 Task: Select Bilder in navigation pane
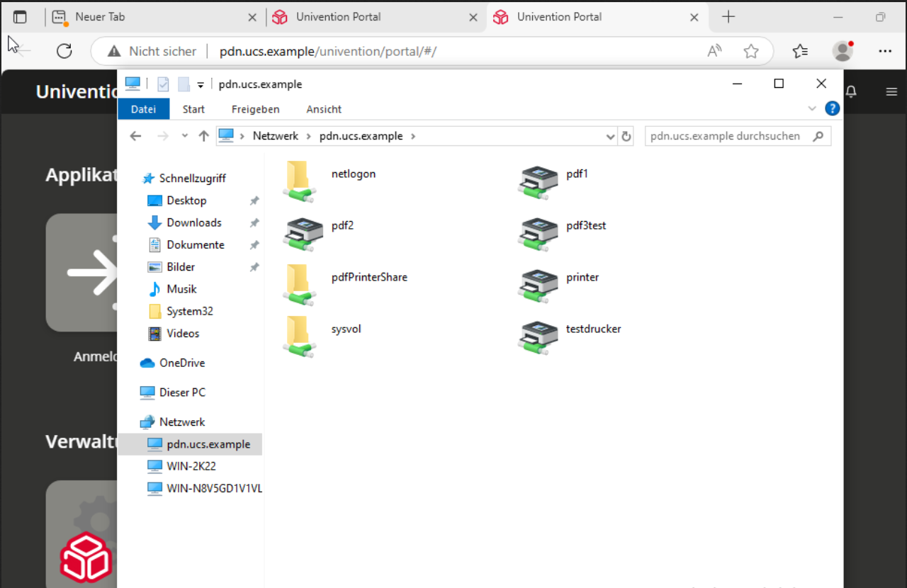pos(181,267)
